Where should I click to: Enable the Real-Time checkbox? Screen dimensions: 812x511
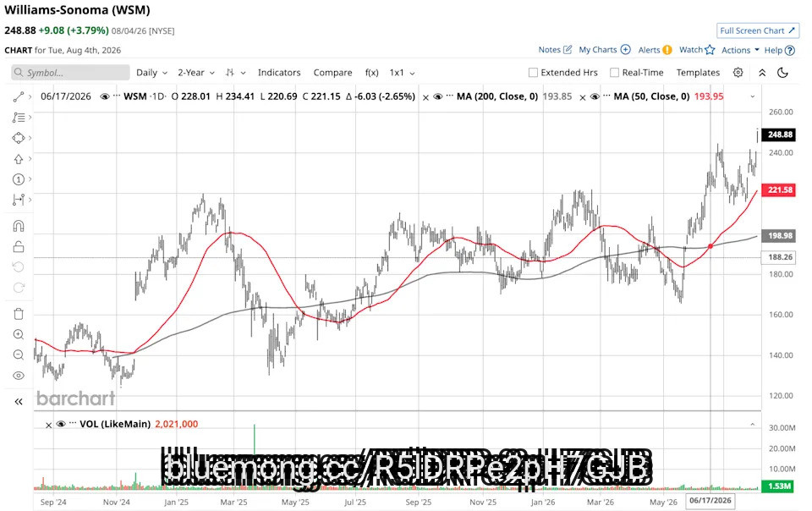[614, 73]
